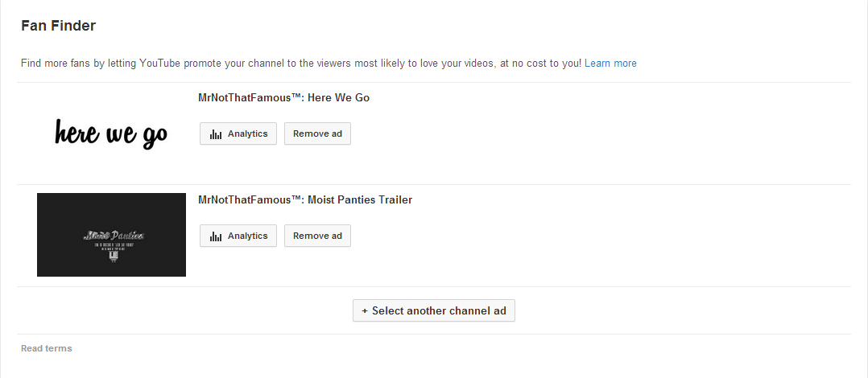The width and height of the screenshot is (868, 378).
Task: Open the Moist Panties Trailer thumbnail
Action: pos(111,235)
